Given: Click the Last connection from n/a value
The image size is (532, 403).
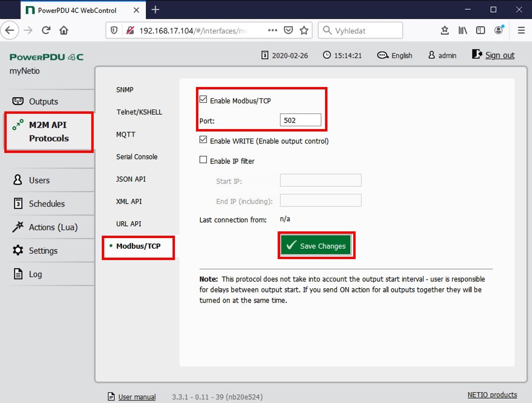Looking at the screenshot, I should 285,219.
